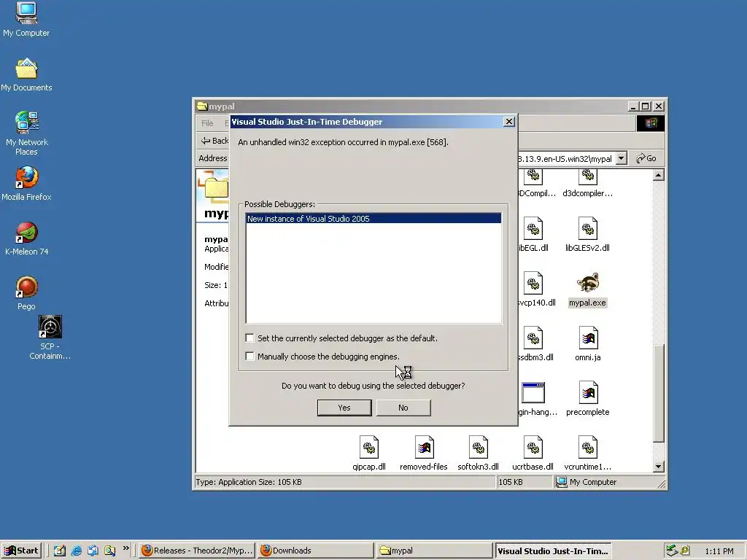Expand quick launch overflow chevron

point(125,548)
